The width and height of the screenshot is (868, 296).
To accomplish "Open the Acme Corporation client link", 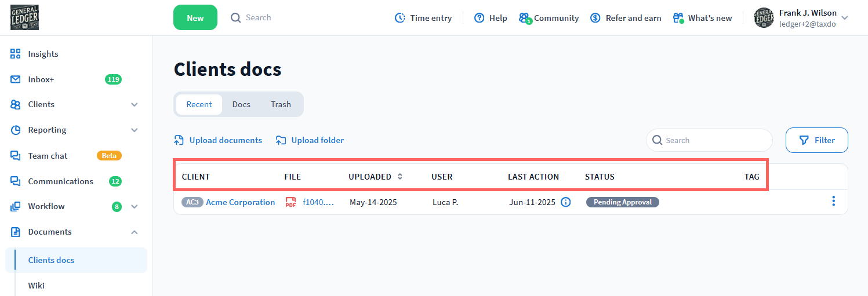I will 240,202.
